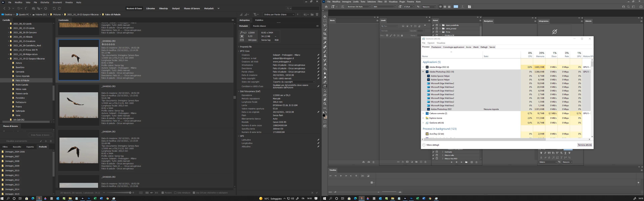644x201 pixels.
Task: Collapse Adobe Photoshop 2022 process group
Action: click(423, 72)
